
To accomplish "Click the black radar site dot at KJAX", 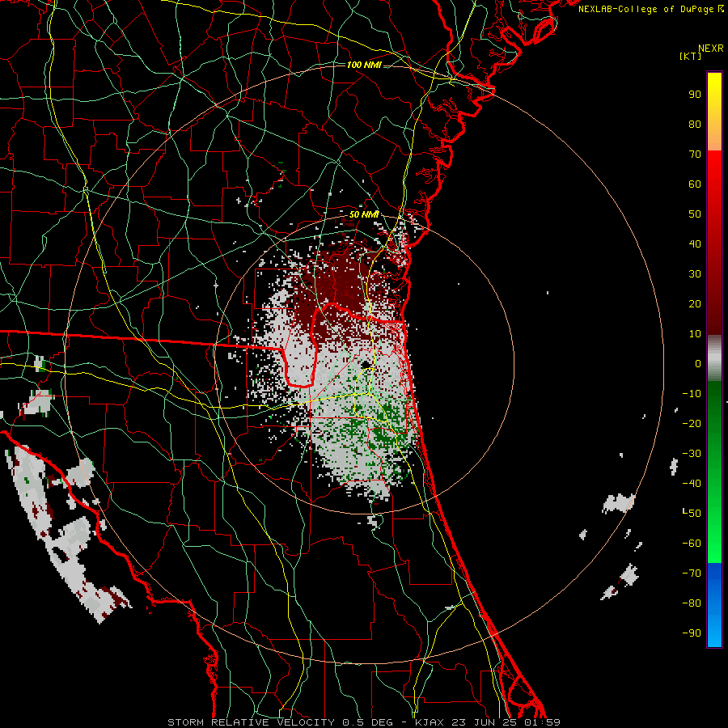I will 366,366.
